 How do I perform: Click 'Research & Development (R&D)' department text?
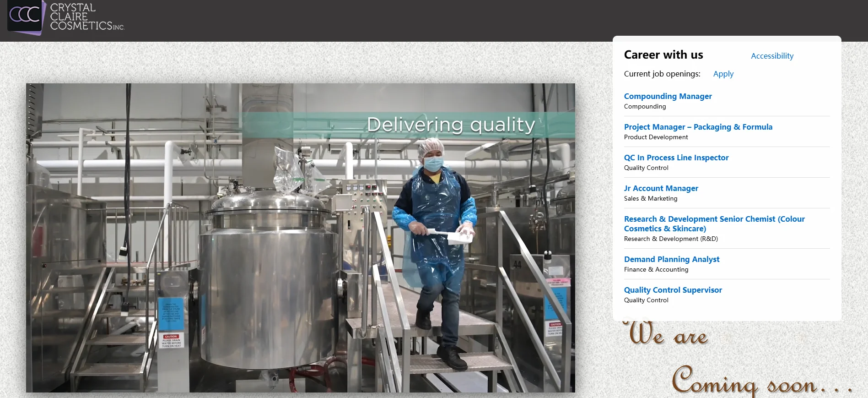[x=671, y=239]
